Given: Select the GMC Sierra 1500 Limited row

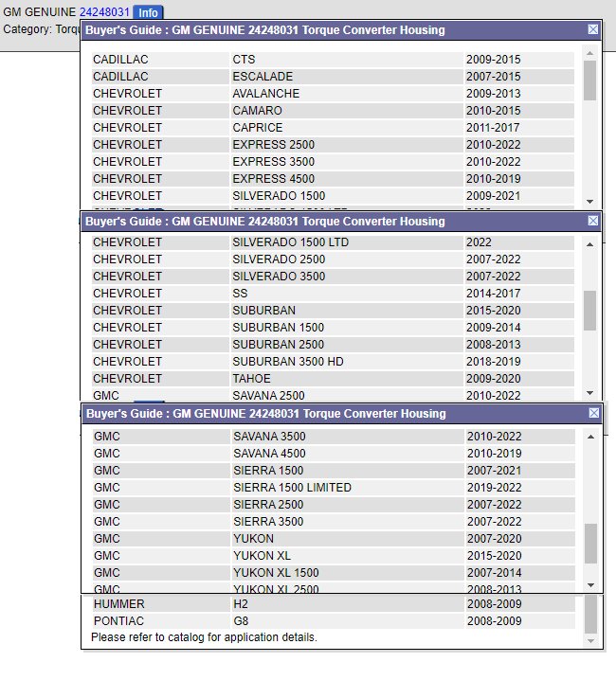Looking at the screenshot, I should pos(332,488).
